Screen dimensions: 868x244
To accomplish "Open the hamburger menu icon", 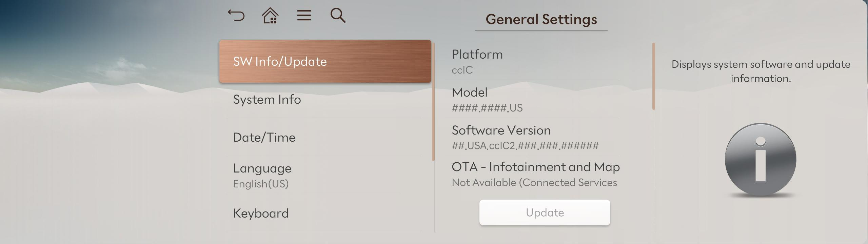I will click(x=304, y=16).
